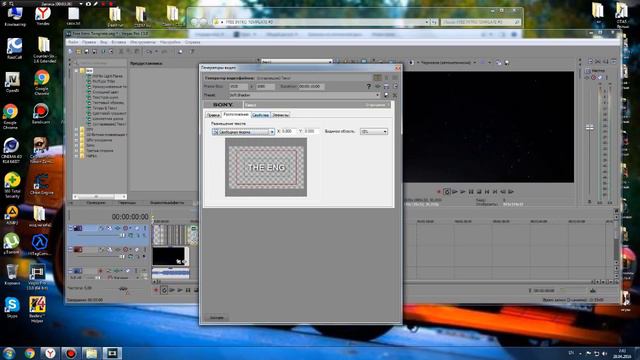Viewport: 640px width, 360px height.
Task: Expand the Sony folder in the generators tree
Action: [76, 145]
